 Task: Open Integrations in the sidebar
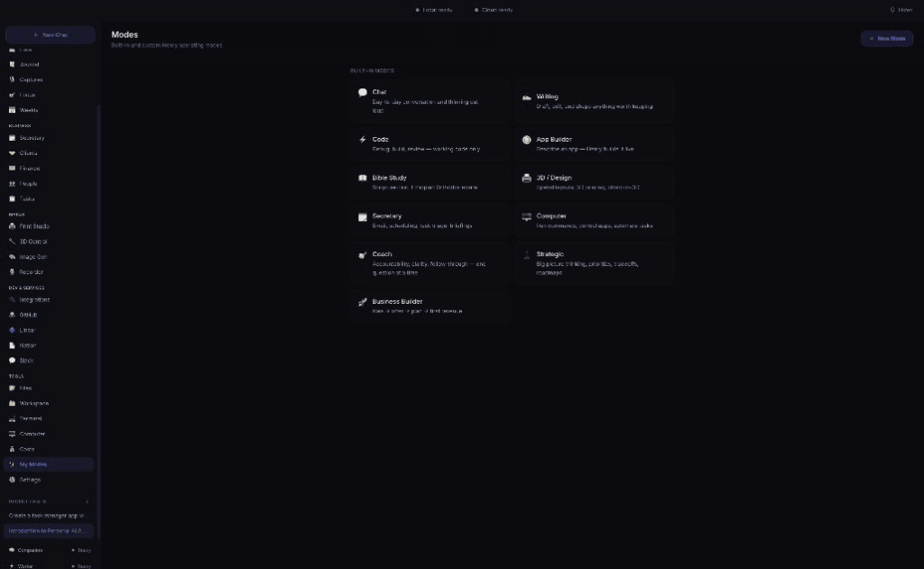click(x=50, y=299)
